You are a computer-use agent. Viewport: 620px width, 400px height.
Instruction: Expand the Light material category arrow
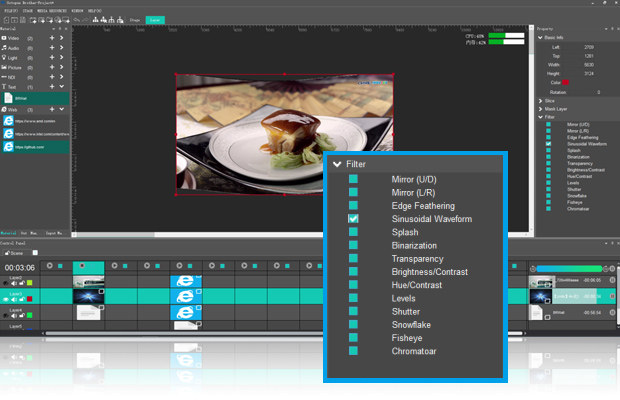[62, 57]
